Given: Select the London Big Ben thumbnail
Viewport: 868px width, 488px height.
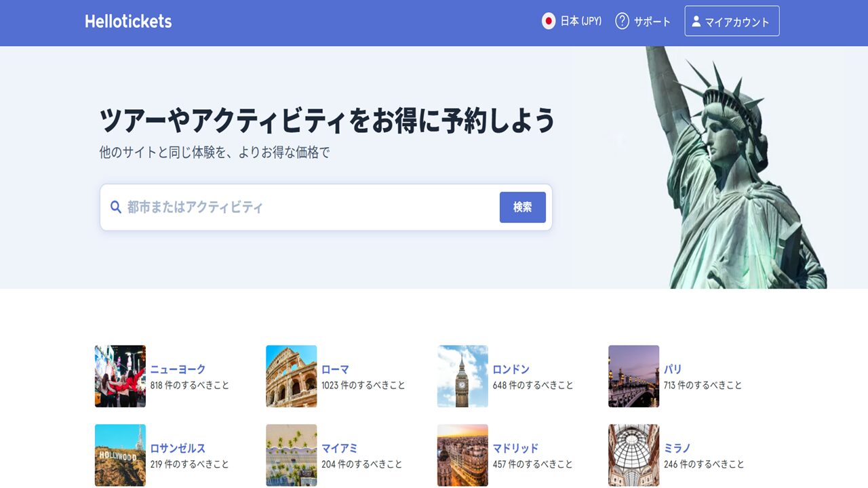Looking at the screenshot, I should point(462,376).
